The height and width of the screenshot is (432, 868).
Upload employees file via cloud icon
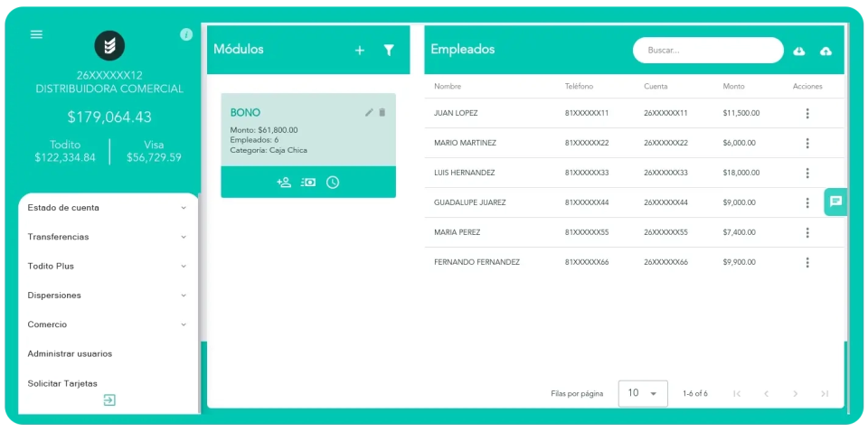pos(826,52)
